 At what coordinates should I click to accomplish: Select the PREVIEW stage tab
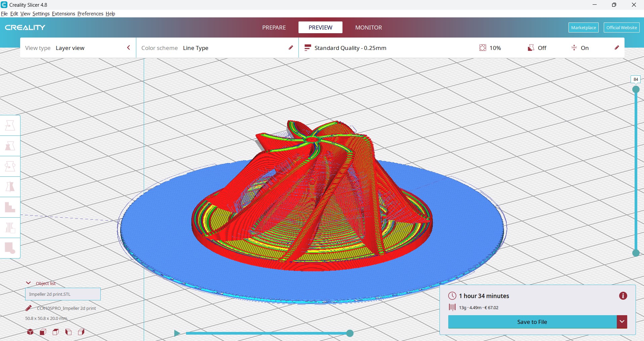[320, 27]
